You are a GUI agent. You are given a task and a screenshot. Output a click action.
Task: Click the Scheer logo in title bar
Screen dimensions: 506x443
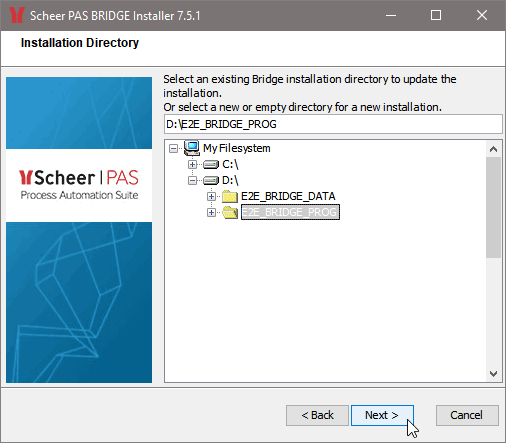16,15
